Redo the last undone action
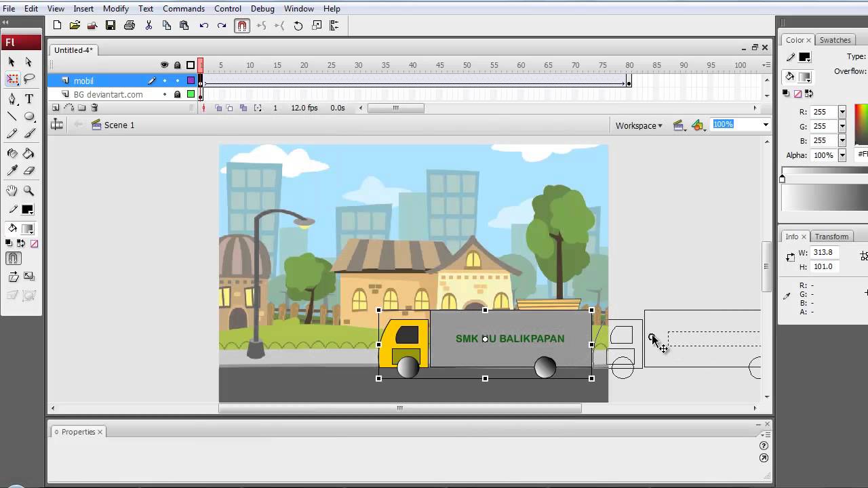 (221, 26)
